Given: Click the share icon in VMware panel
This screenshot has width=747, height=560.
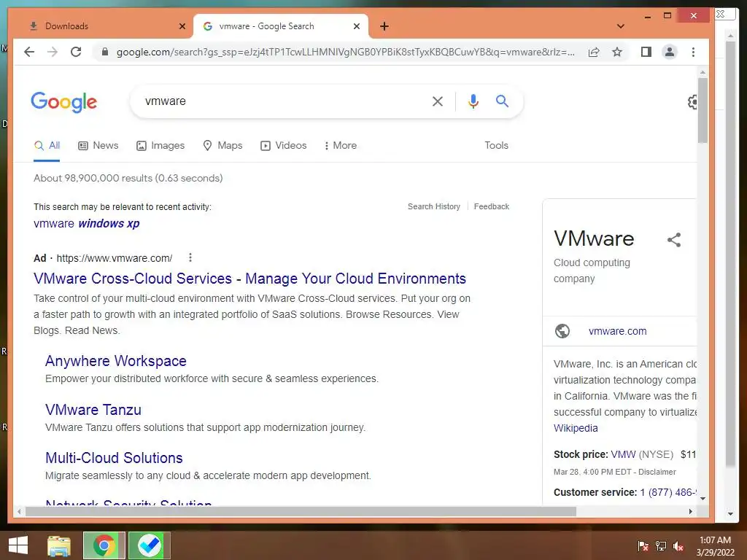Looking at the screenshot, I should pos(674,239).
